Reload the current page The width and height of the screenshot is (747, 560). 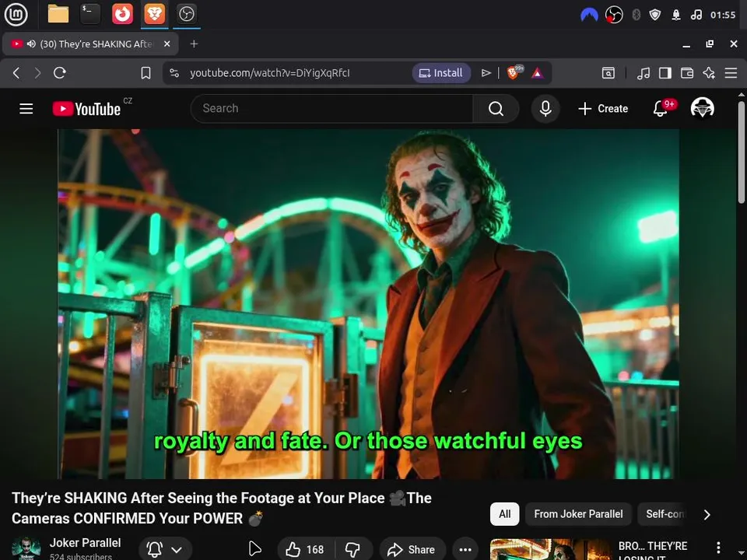coord(60,73)
